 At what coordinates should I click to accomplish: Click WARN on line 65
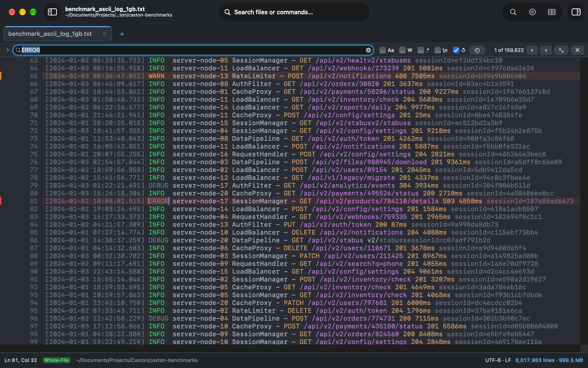[x=156, y=76]
